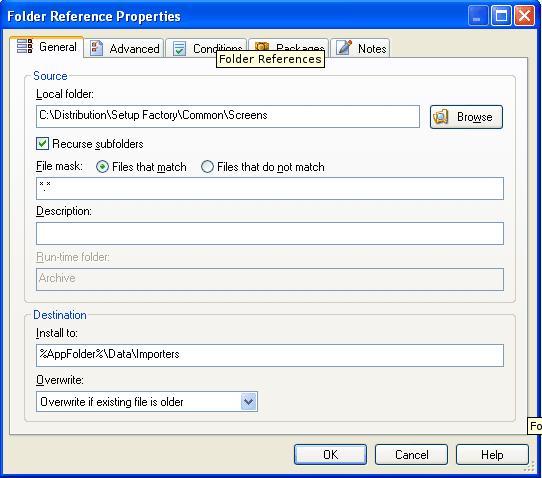
Task: Open the Notes tab
Action: coord(361,48)
